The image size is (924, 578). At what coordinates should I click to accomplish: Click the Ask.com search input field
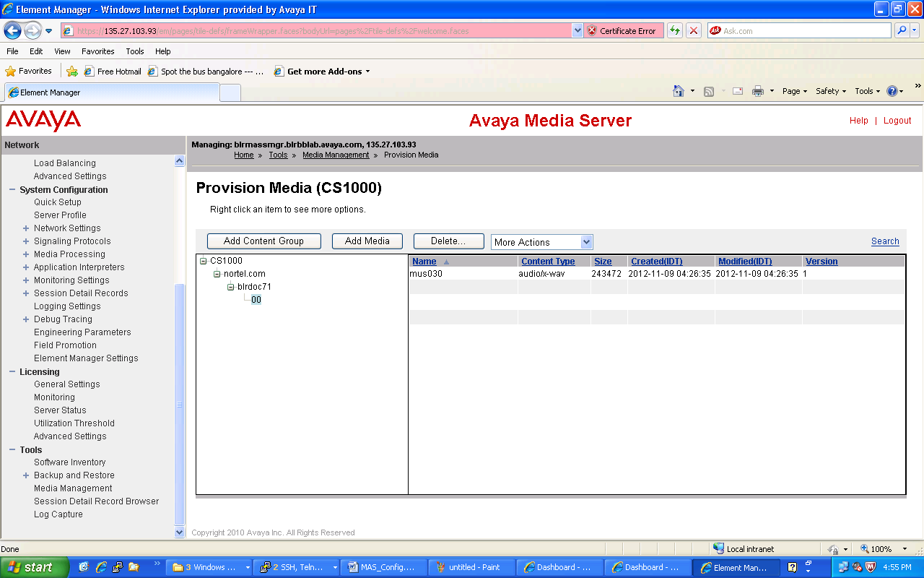click(799, 30)
